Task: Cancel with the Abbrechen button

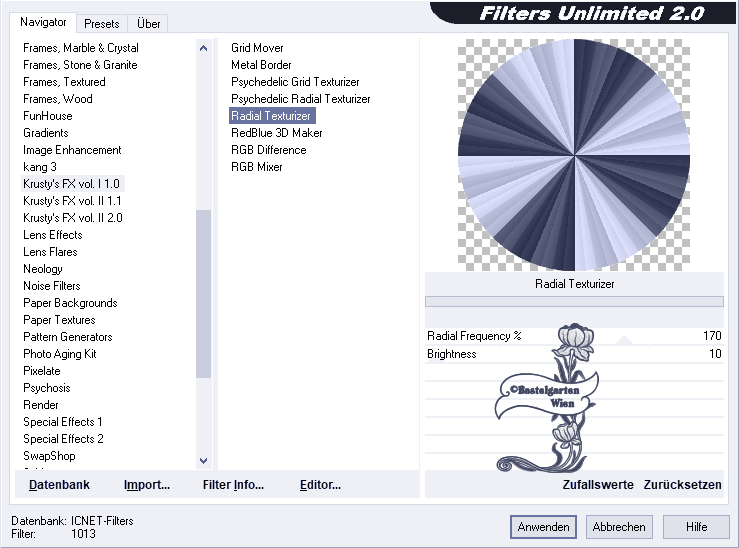Action: [619, 527]
